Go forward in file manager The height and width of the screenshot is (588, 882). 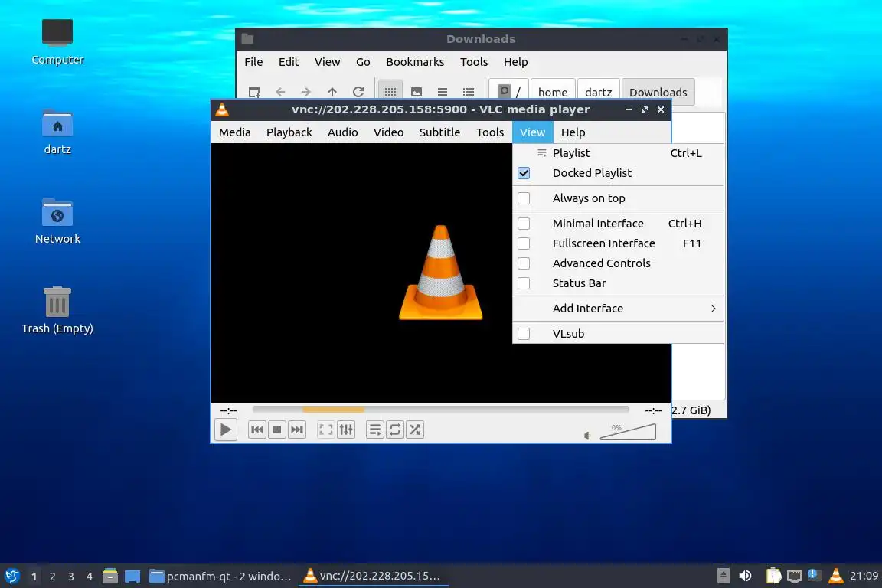pyautogui.click(x=305, y=92)
